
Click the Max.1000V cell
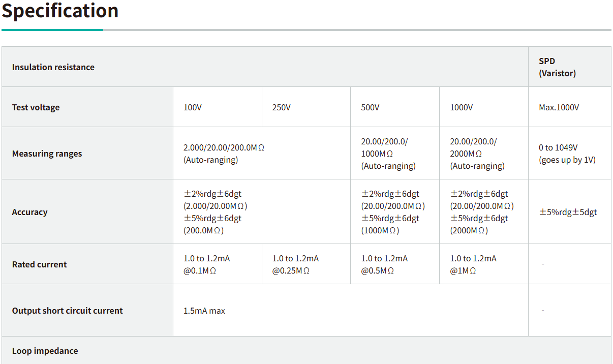pyautogui.click(x=559, y=107)
